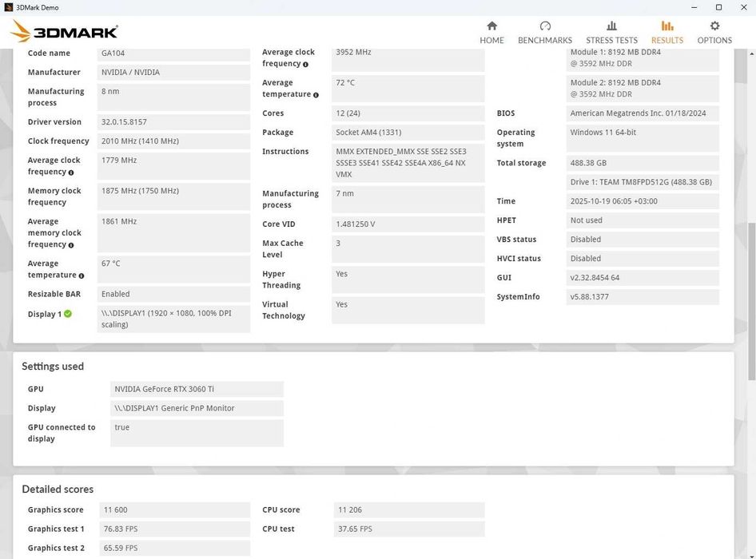This screenshot has height=559, width=756.
Task: Click info icon beside CPU Average temperature
Action: [316, 95]
